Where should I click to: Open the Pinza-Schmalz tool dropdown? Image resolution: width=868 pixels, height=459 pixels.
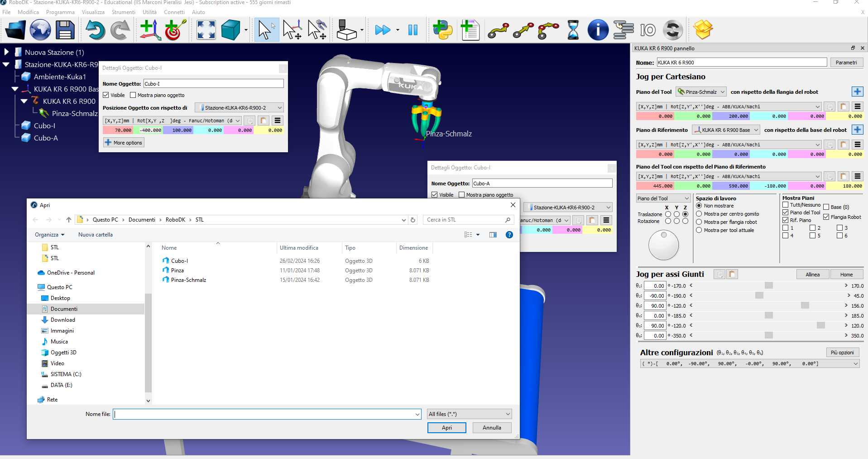[701, 92]
